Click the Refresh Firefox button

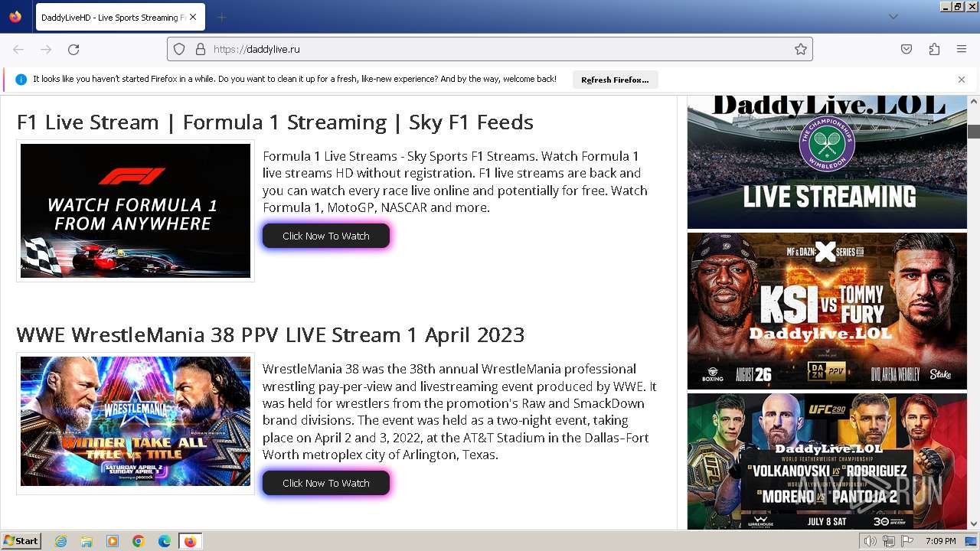(x=615, y=80)
